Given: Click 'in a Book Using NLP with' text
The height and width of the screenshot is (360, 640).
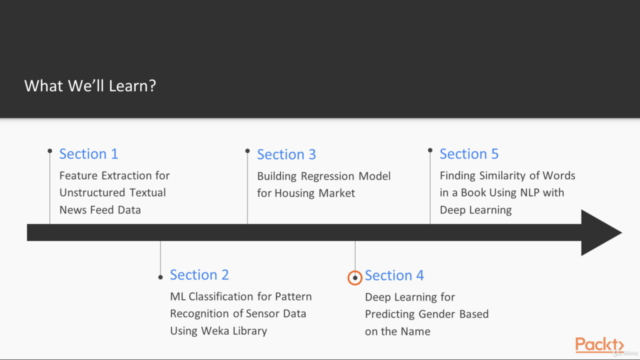Looking at the screenshot, I should coord(502,193).
